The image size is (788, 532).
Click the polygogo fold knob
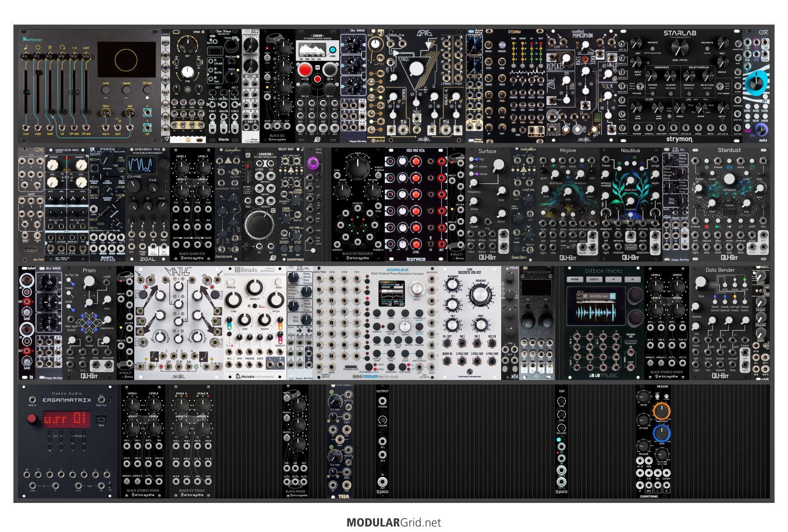tap(130, 112)
